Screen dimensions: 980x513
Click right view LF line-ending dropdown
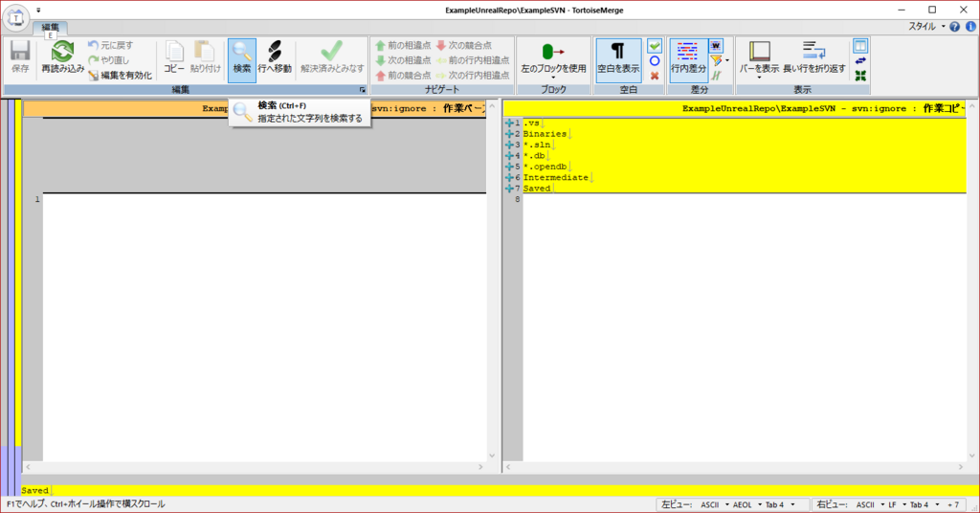898,504
